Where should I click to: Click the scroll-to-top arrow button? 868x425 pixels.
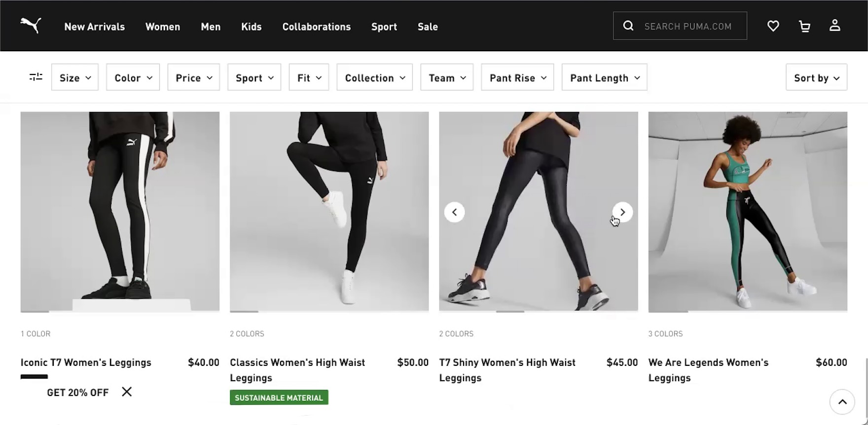tap(842, 402)
